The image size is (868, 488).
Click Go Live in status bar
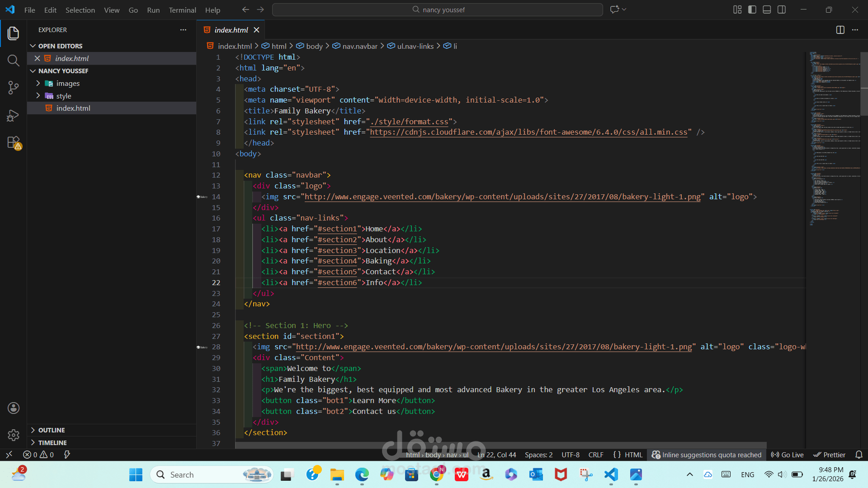[x=788, y=455]
